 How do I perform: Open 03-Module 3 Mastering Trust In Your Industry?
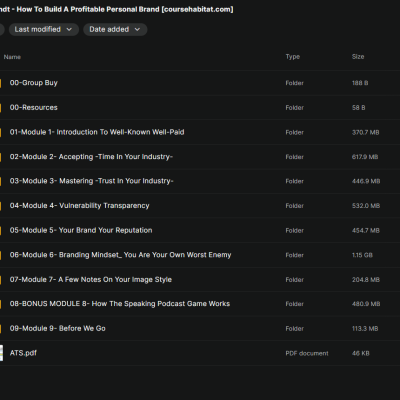click(x=92, y=181)
